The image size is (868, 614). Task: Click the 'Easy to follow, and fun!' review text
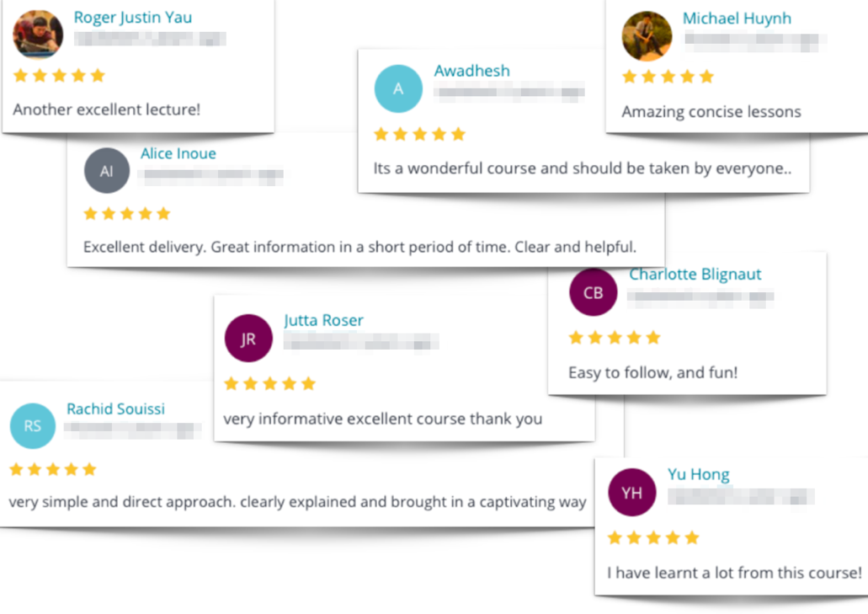(x=653, y=372)
